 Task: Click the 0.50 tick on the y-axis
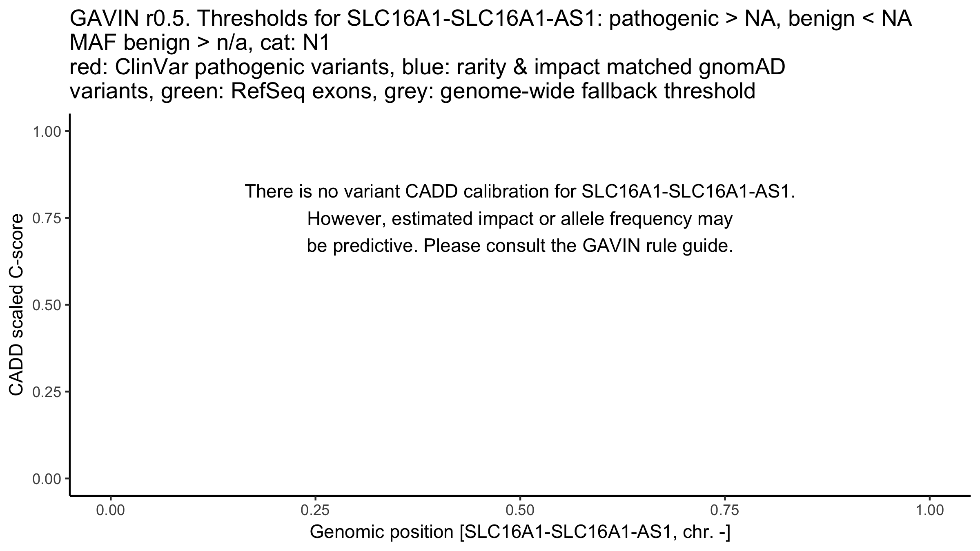(x=47, y=305)
